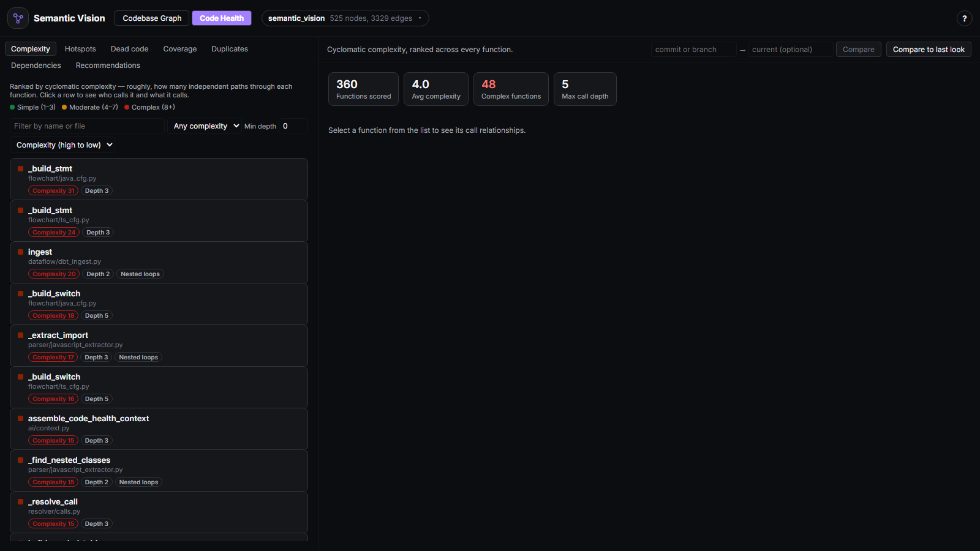980x551 pixels.
Task: Click the 48 Complex functions card
Action: (x=511, y=89)
